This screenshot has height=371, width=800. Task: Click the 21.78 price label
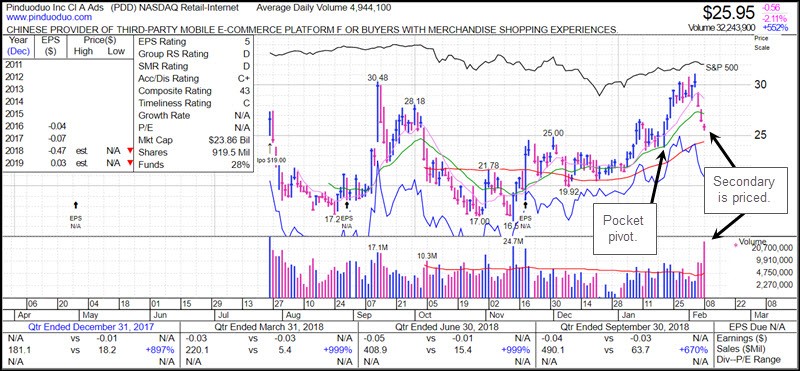[489, 165]
